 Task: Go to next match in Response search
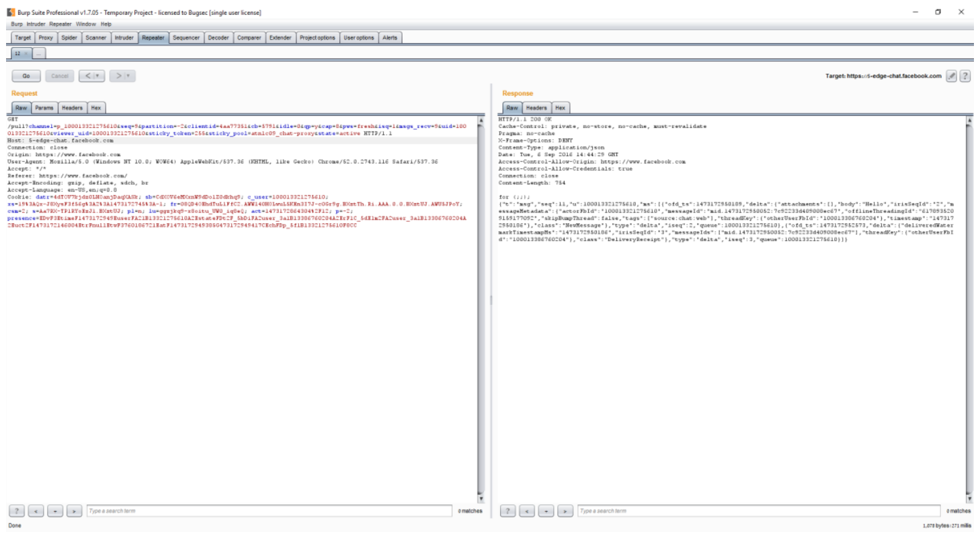pyautogui.click(x=565, y=511)
